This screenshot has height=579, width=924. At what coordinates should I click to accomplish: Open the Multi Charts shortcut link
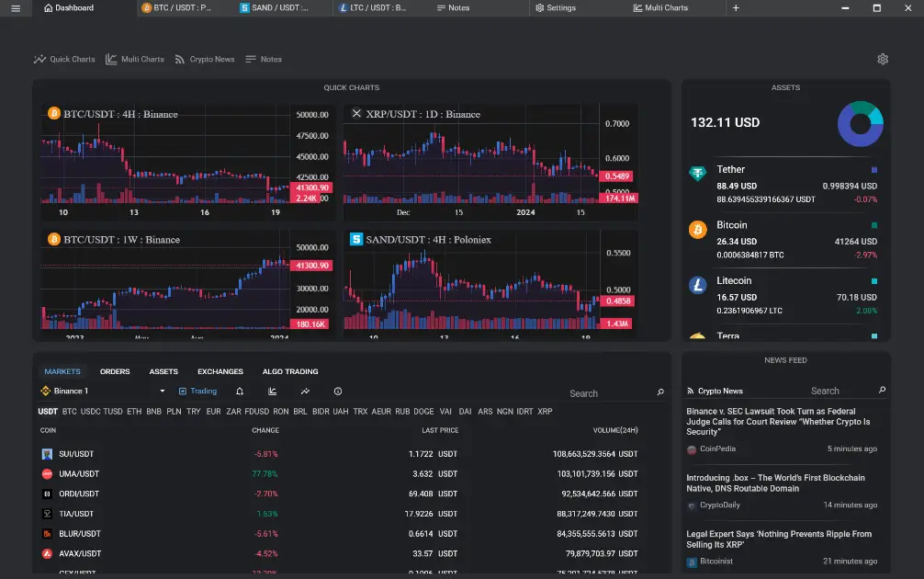click(135, 59)
